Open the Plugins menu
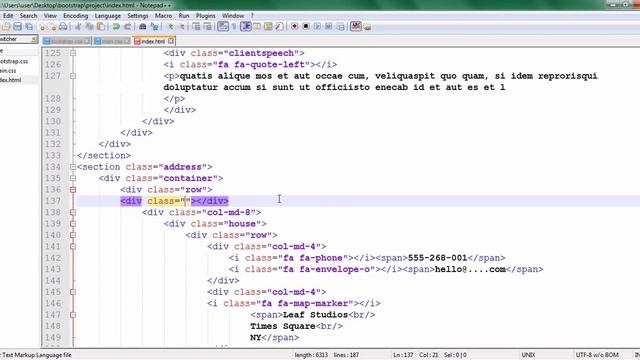The width and height of the screenshot is (640, 360). pos(205,16)
